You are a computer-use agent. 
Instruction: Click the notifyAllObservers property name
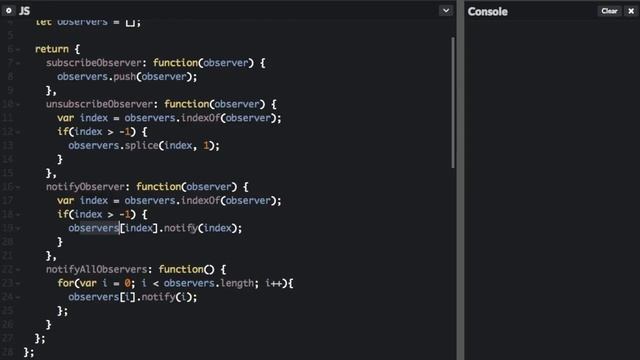[96, 269]
